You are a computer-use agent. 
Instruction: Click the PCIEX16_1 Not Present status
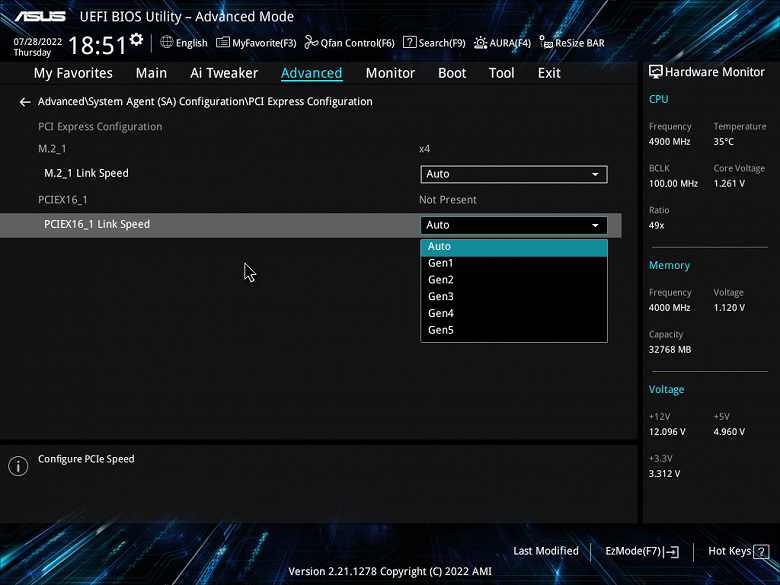[448, 200]
